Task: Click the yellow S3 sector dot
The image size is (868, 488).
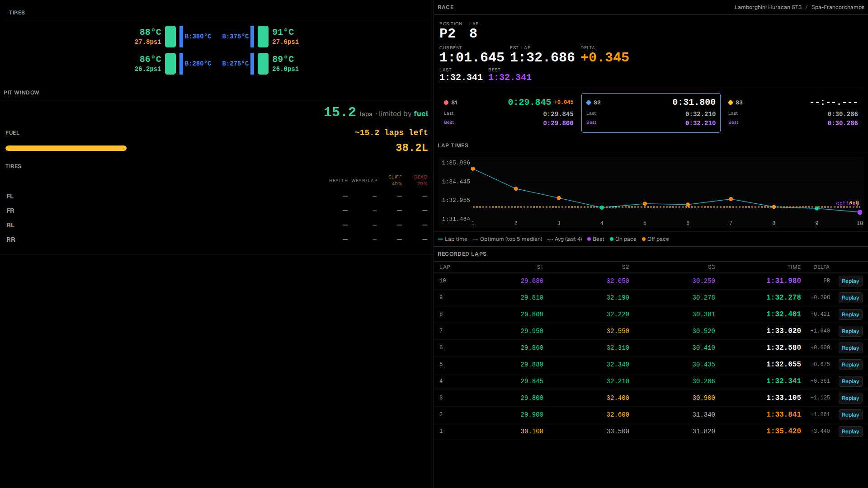Action: pyautogui.click(x=731, y=103)
